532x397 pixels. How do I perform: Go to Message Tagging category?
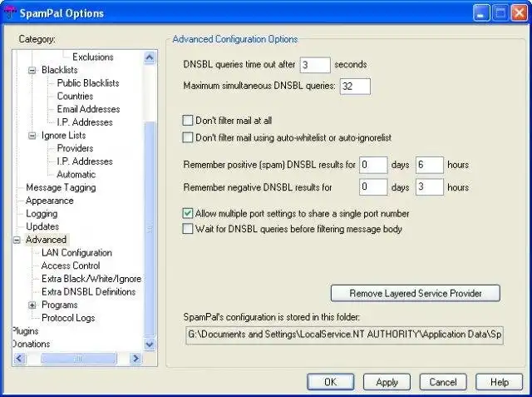tap(61, 187)
